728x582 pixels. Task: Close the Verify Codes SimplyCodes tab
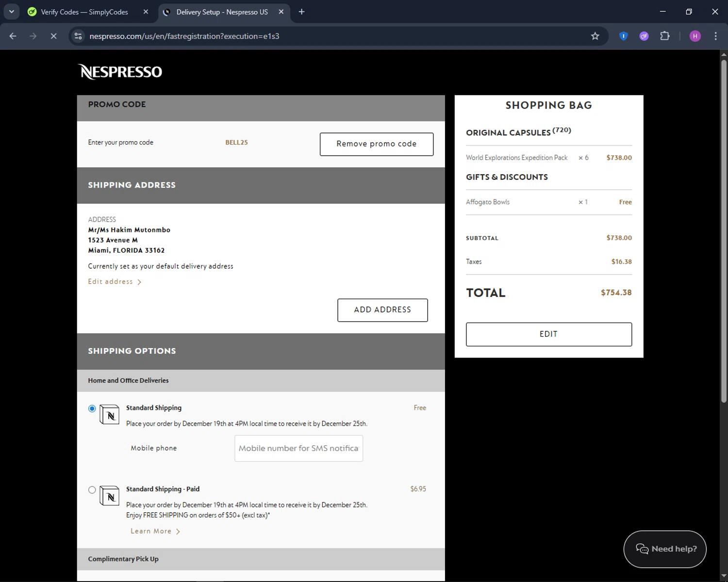click(x=146, y=12)
